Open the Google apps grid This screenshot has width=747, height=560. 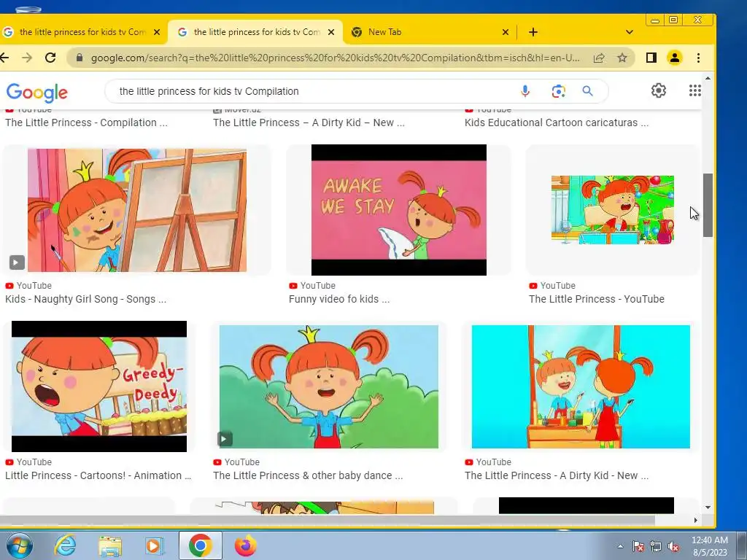[x=694, y=90]
